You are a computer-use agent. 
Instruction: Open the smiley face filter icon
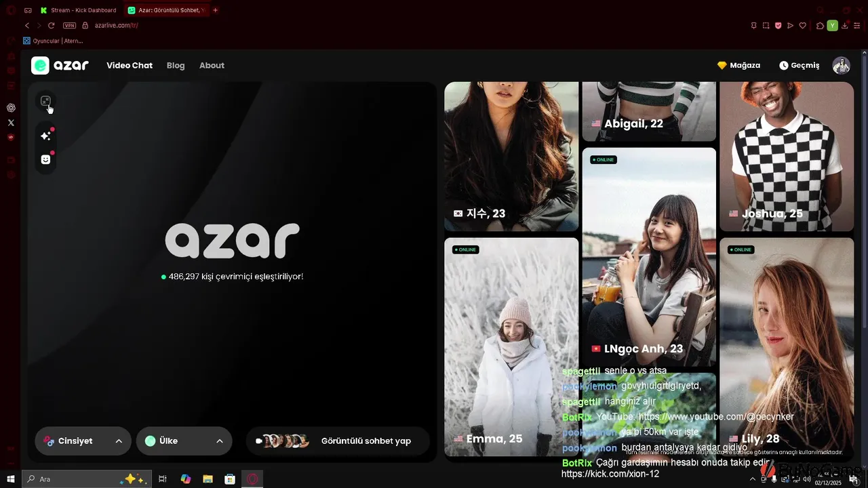45,159
